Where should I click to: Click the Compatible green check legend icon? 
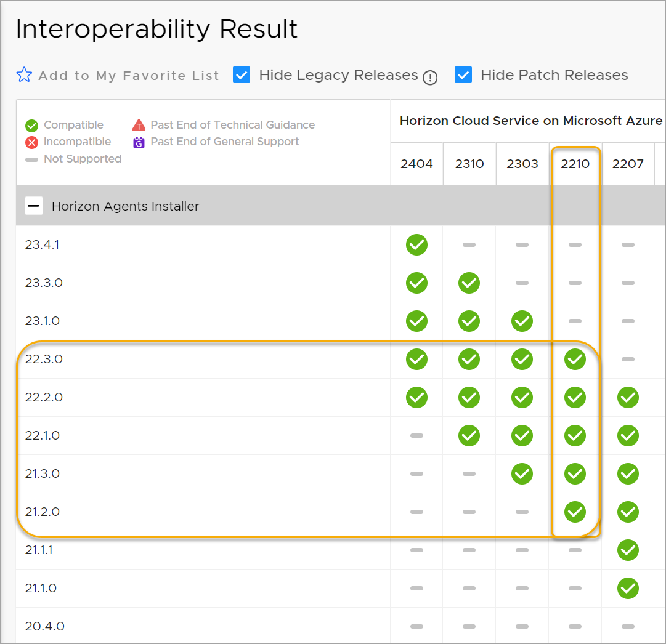click(x=32, y=126)
